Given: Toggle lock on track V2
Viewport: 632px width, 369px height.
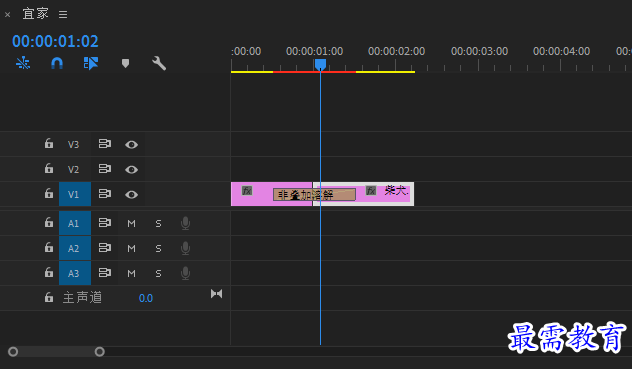Looking at the screenshot, I should click(49, 169).
